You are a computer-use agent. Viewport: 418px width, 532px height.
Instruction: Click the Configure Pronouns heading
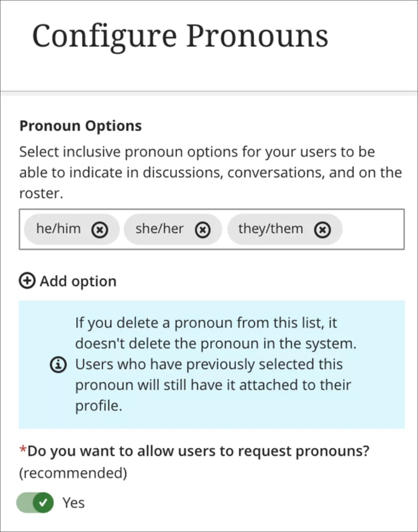[x=180, y=36]
